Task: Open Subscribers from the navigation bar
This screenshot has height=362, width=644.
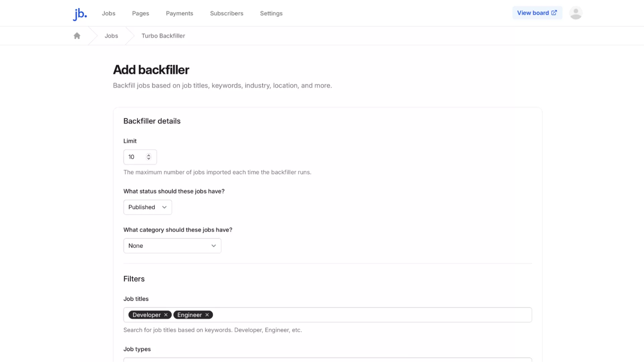Action: click(226, 13)
